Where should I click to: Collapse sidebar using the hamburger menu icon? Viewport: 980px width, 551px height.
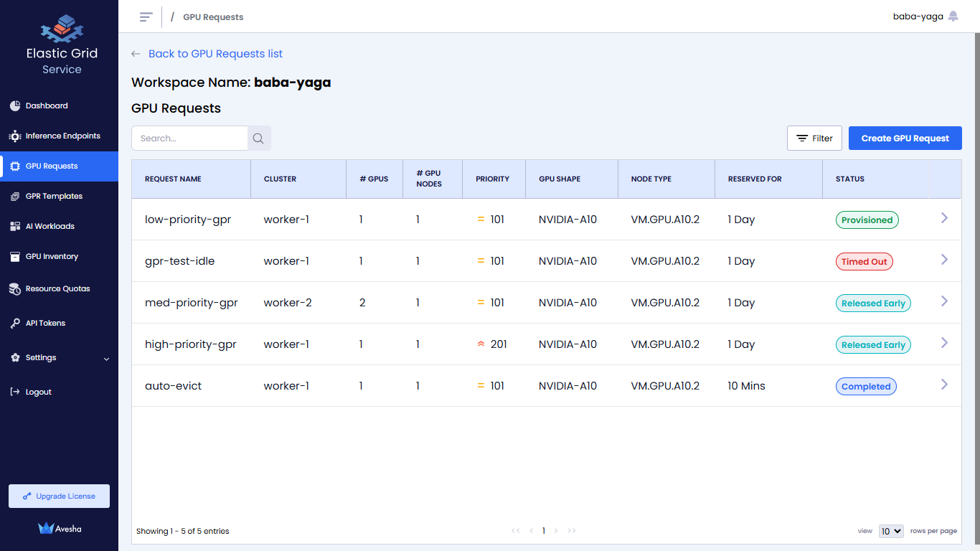(146, 17)
